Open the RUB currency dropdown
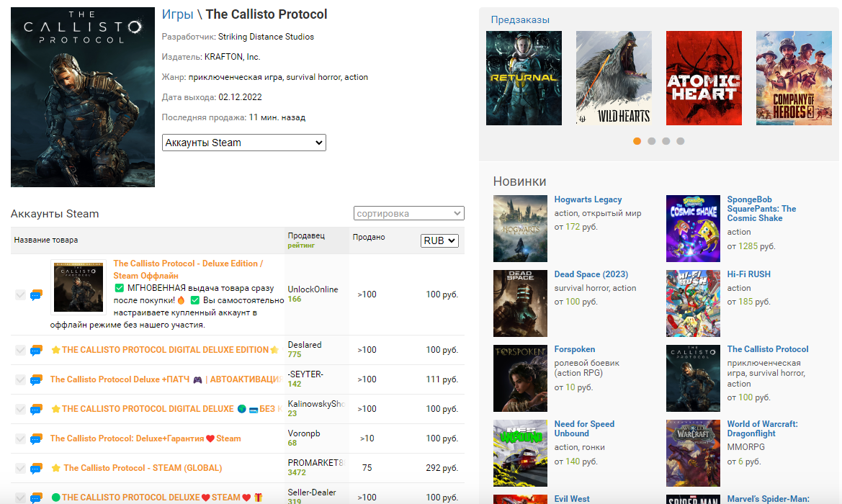 click(x=439, y=240)
